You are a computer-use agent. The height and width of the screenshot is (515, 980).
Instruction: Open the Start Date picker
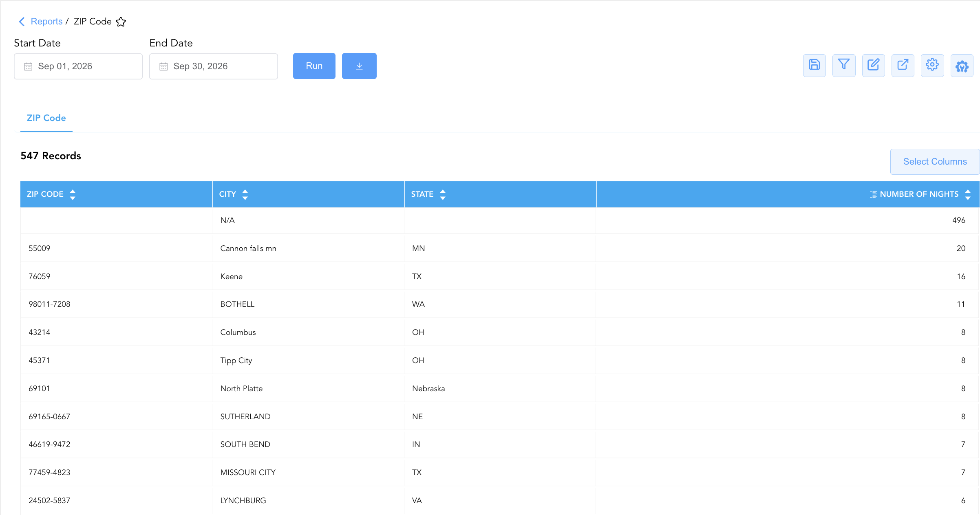coord(78,66)
